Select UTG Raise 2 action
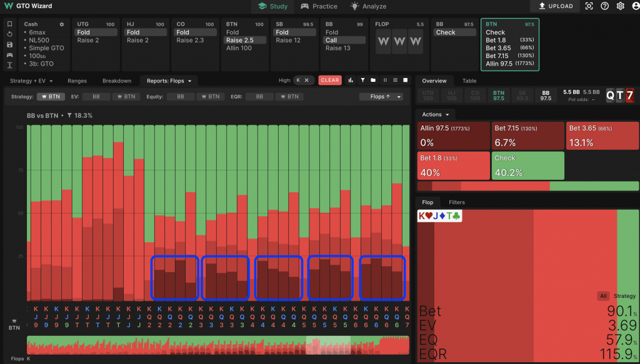This screenshot has width=640, height=364. tap(96, 40)
